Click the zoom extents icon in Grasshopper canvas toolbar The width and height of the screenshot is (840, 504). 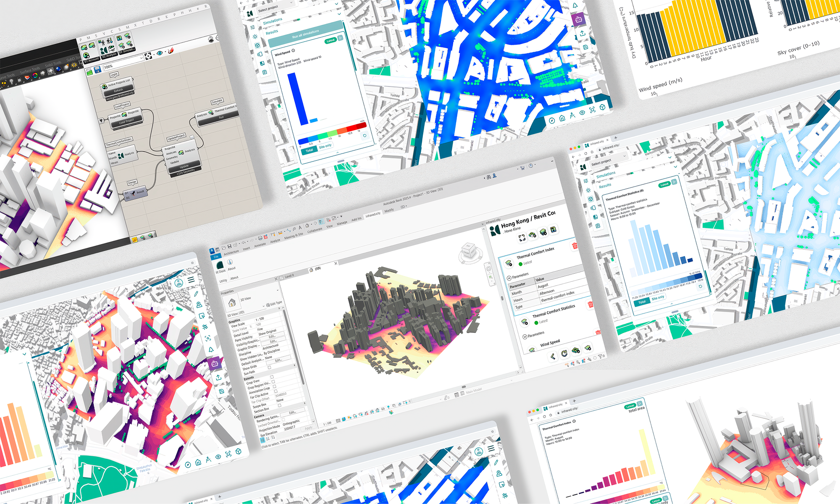pos(148,56)
